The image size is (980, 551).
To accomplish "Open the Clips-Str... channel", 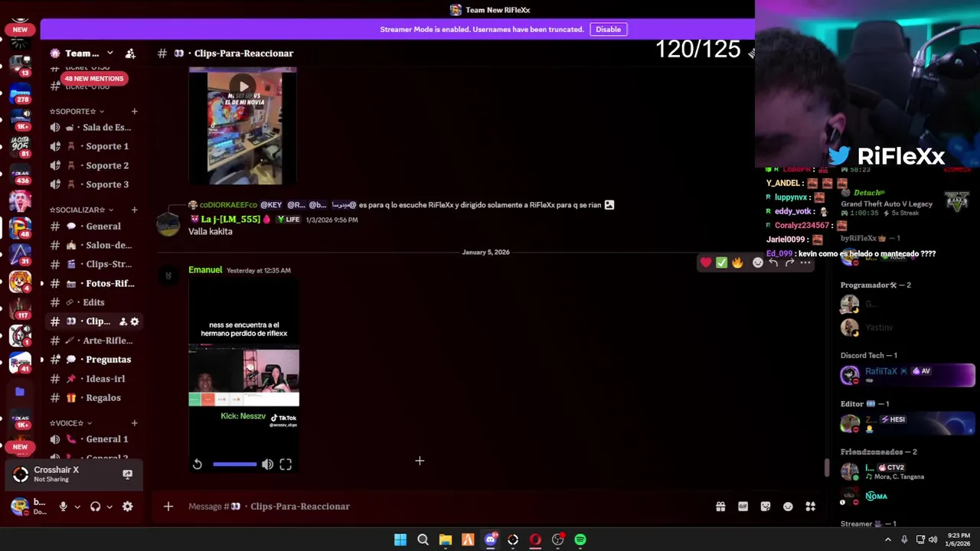I will [x=95, y=264].
